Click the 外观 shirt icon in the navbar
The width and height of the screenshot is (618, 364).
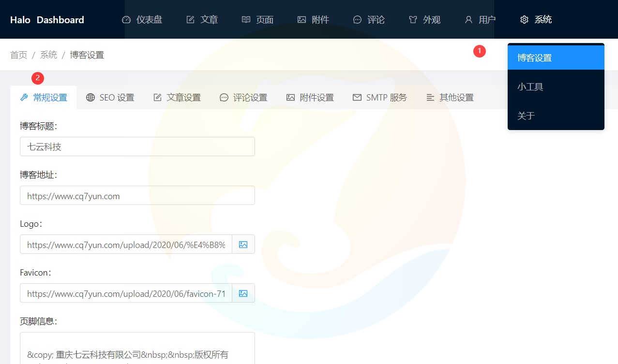click(413, 20)
